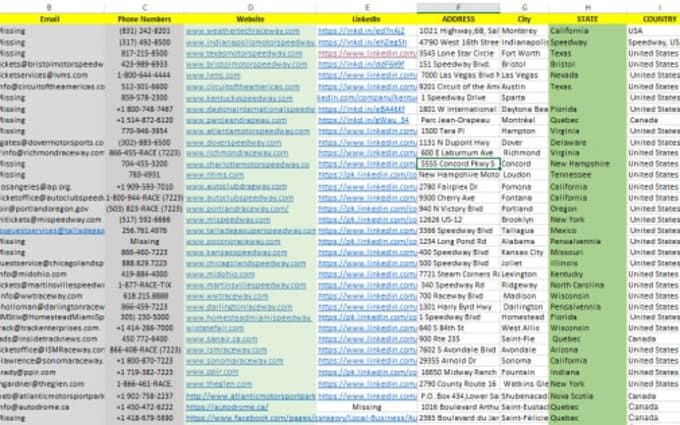Click the yellow 'ADDRESS' header cell

pyautogui.click(x=458, y=19)
